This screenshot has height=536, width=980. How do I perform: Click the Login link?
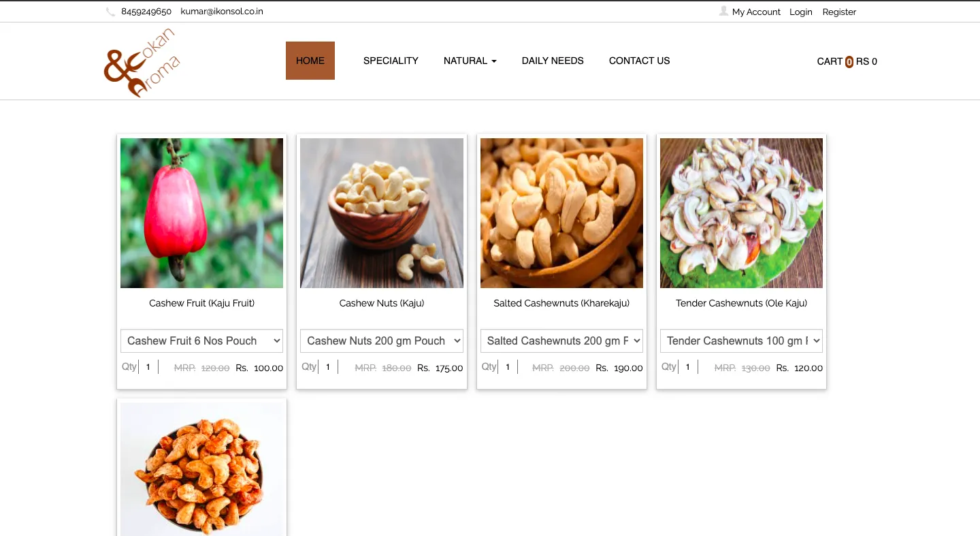pos(801,12)
